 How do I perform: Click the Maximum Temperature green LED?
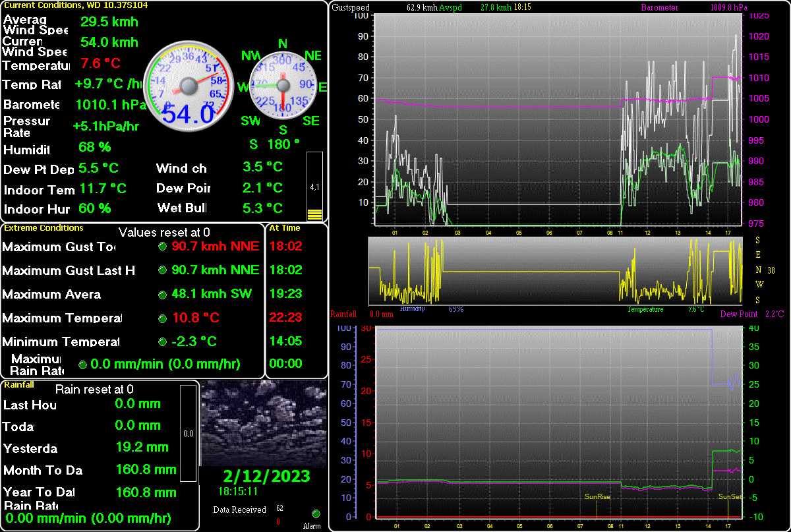[x=162, y=318]
